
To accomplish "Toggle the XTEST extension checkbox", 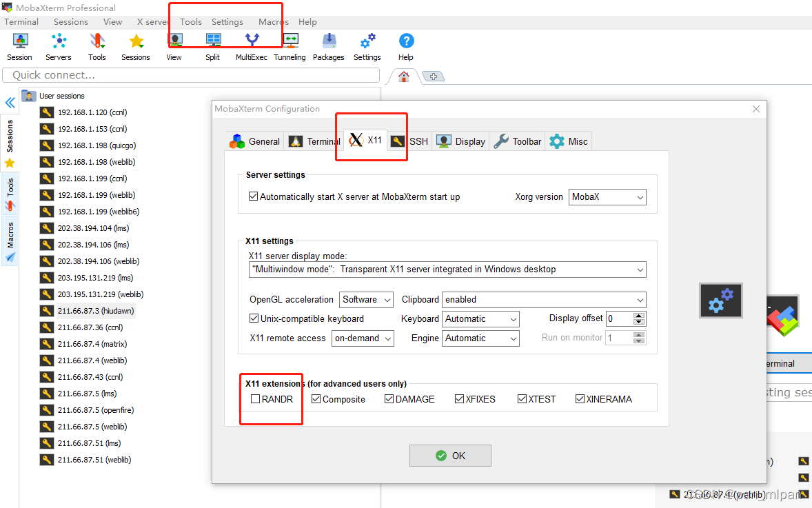I will [522, 398].
